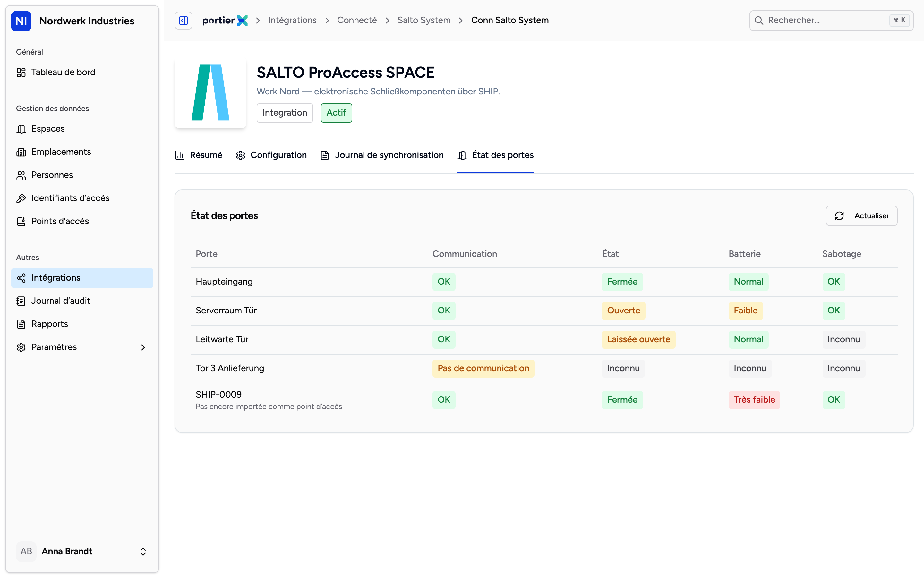This screenshot has width=924, height=578.
Task: Go to Points d'accès
Action: point(82,221)
